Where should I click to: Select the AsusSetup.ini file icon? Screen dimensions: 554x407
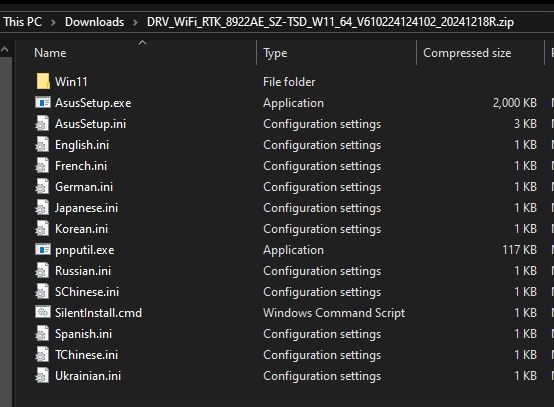click(42, 124)
